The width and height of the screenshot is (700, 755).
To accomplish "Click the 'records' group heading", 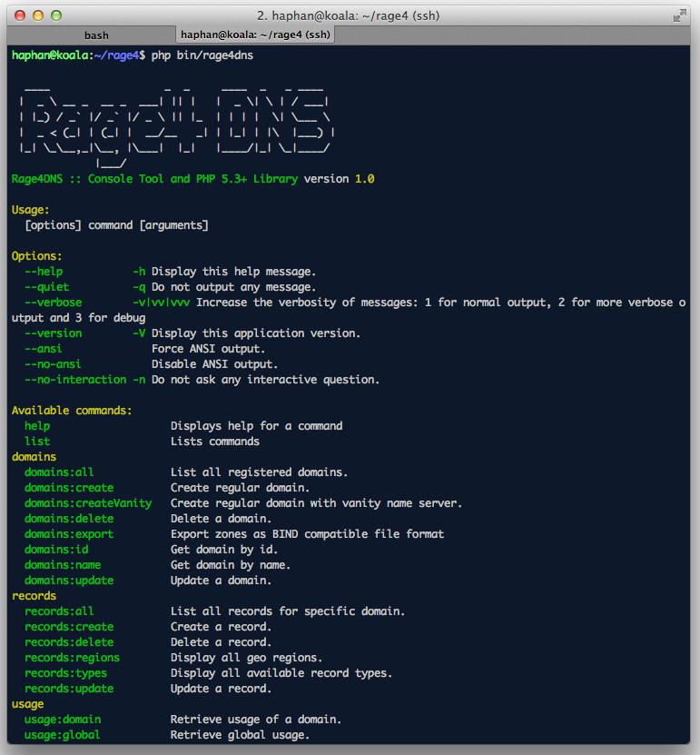I will point(34,596).
